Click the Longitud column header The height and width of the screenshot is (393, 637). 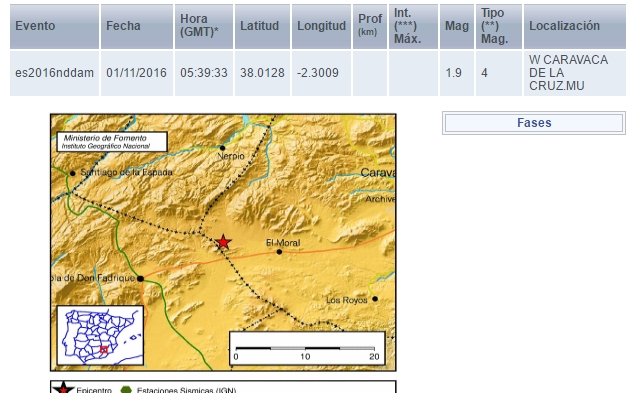(321, 26)
